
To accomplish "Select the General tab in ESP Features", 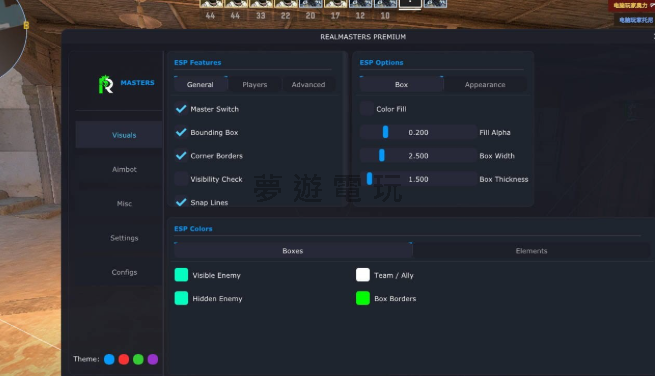I will pos(201,84).
